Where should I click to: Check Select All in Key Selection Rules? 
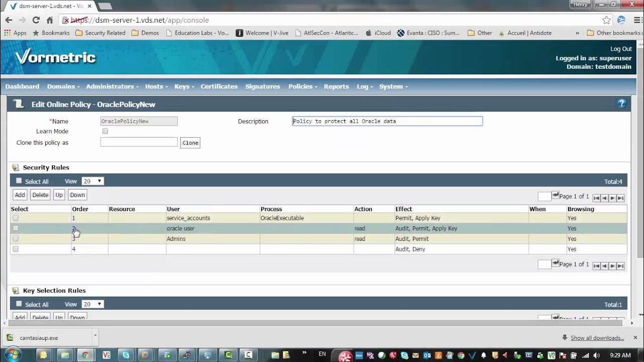(x=19, y=304)
